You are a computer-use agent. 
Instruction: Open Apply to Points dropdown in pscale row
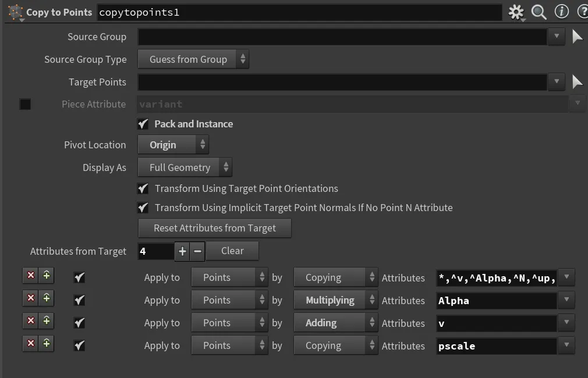pos(229,345)
